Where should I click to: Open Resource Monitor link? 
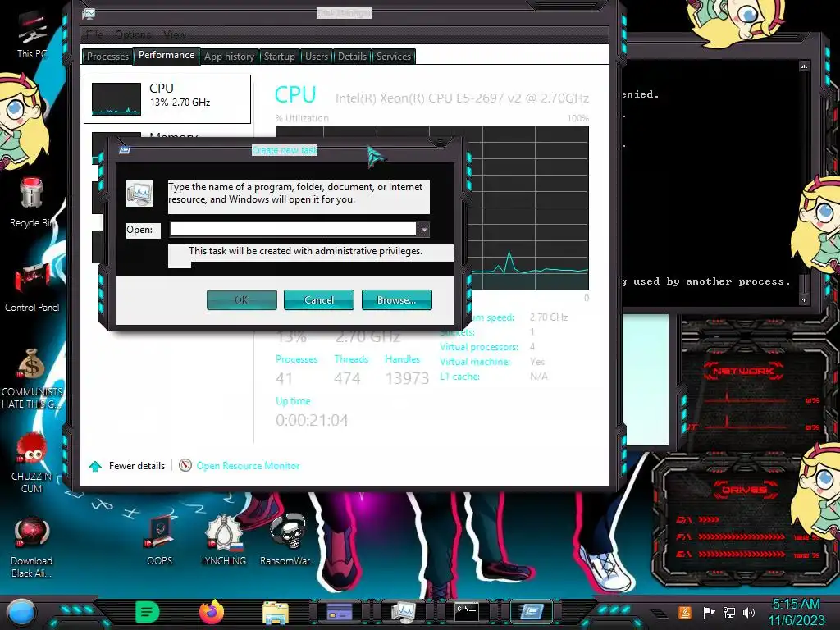(248, 466)
